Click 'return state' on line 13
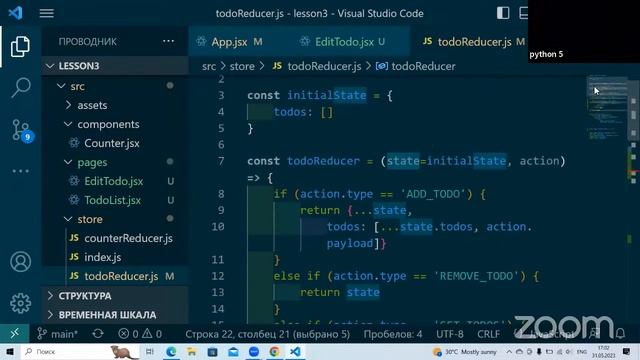This screenshot has width=640, height=360. click(x=340, y=293)
